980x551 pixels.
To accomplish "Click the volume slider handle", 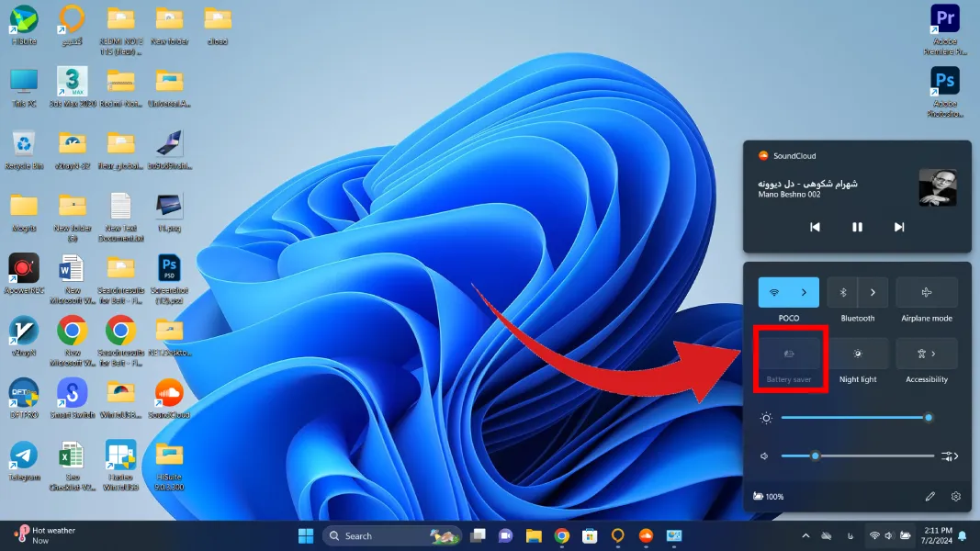I will 815,455.
